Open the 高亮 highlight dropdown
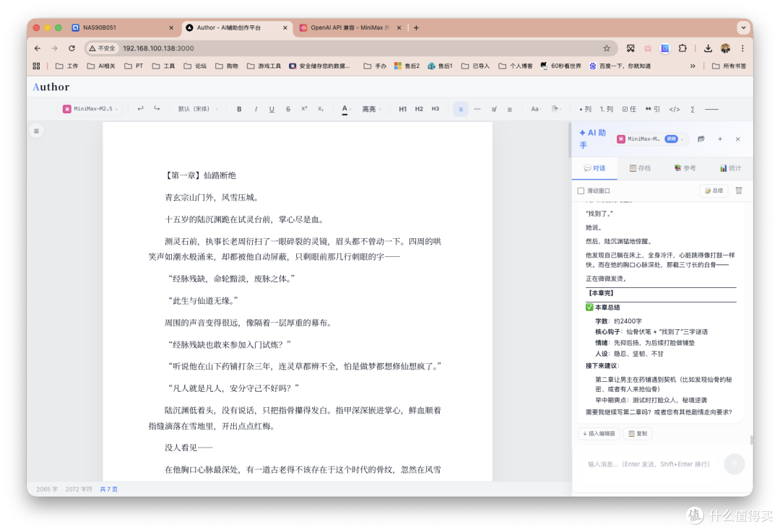This screenshot has height=532, width=780. click(372, 109)
